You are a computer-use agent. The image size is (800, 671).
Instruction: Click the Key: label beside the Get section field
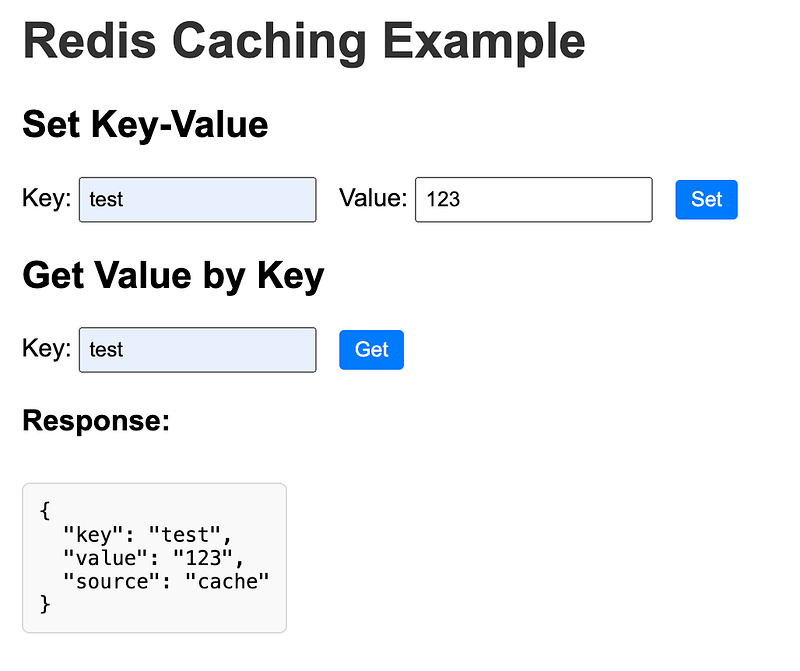[46, 349]
